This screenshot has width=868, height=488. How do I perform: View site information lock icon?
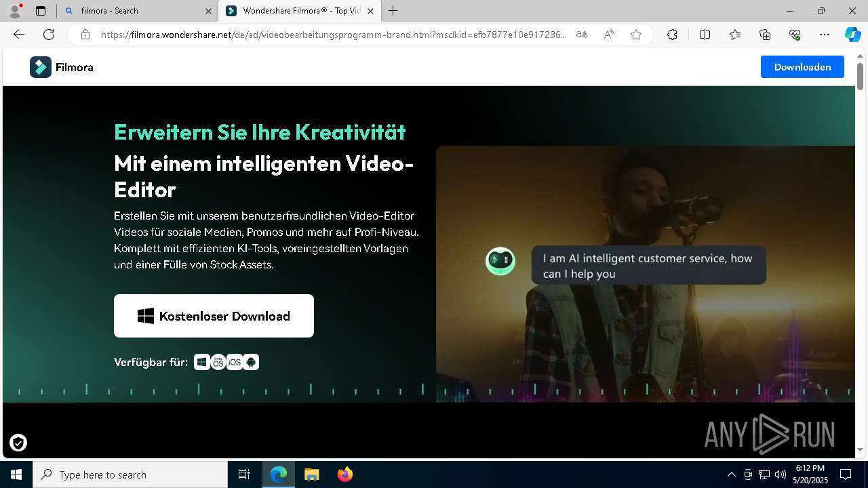[x=85, y=35]
